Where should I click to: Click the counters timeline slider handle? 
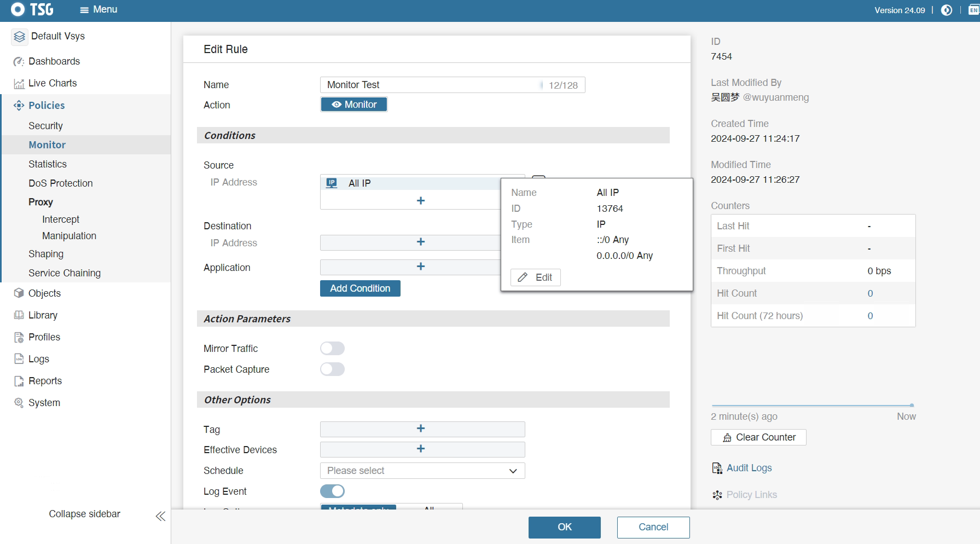click(912, 406)
